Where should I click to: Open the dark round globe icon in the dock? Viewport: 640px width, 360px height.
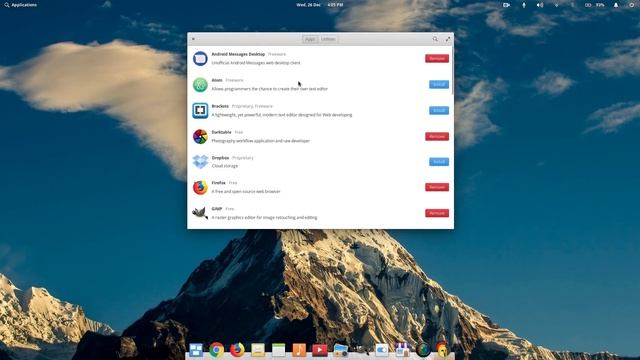click(423, 350)
